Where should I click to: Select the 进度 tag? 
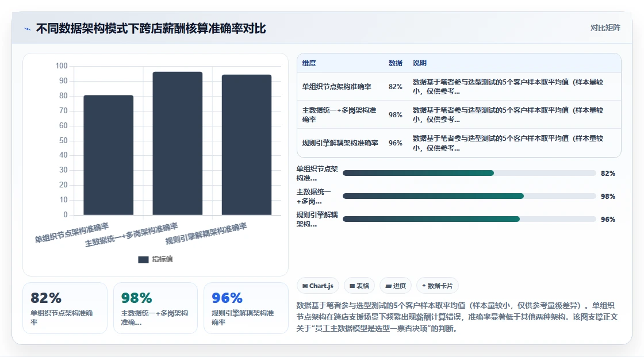point(396,286)
